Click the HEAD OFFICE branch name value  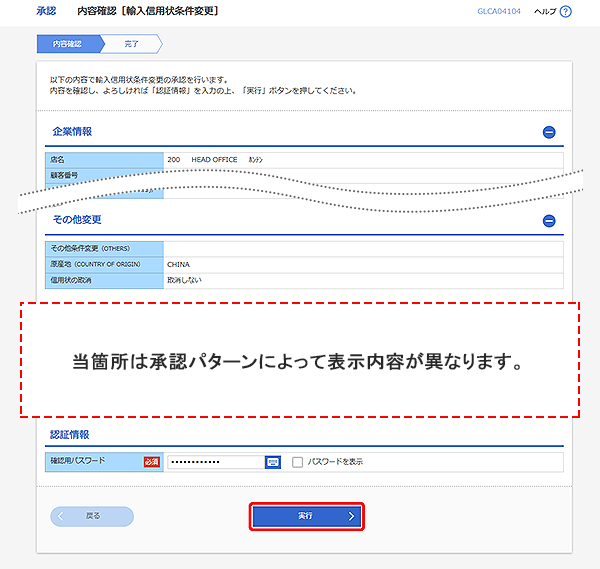(214, 160)
